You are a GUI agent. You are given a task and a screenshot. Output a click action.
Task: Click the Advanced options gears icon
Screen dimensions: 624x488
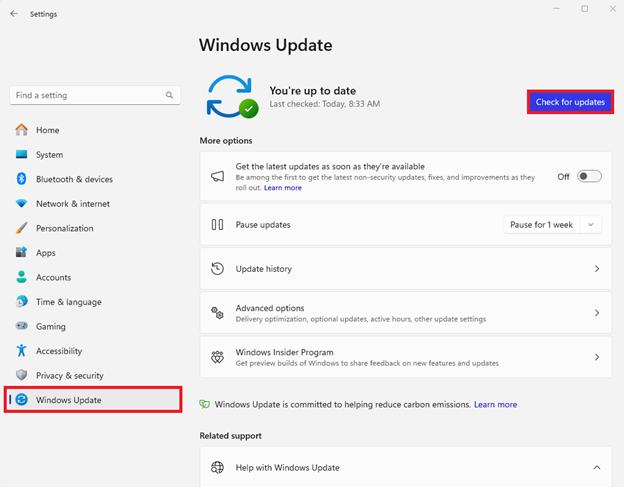tap(217, 313)
